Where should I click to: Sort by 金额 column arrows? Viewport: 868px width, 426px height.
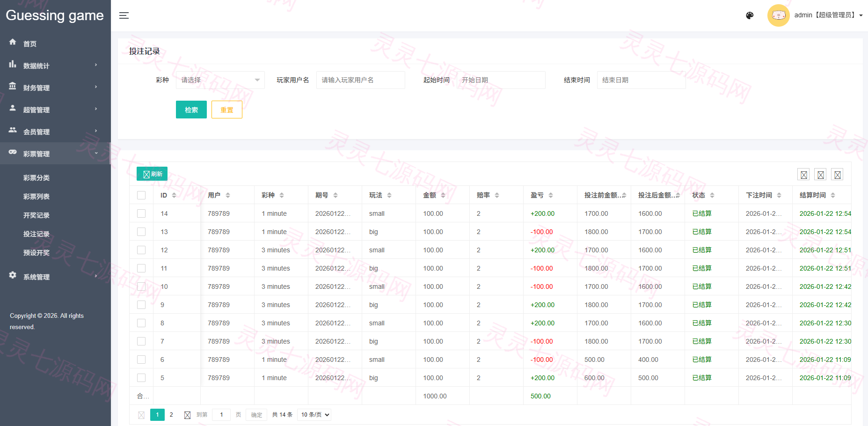tap(443, 195)
